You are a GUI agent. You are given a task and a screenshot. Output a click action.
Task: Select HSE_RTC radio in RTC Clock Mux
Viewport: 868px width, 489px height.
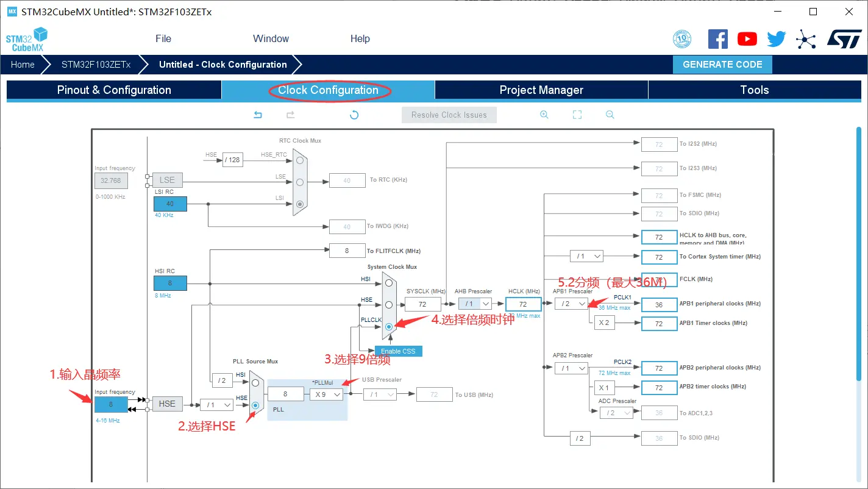[x=299, y=160]
